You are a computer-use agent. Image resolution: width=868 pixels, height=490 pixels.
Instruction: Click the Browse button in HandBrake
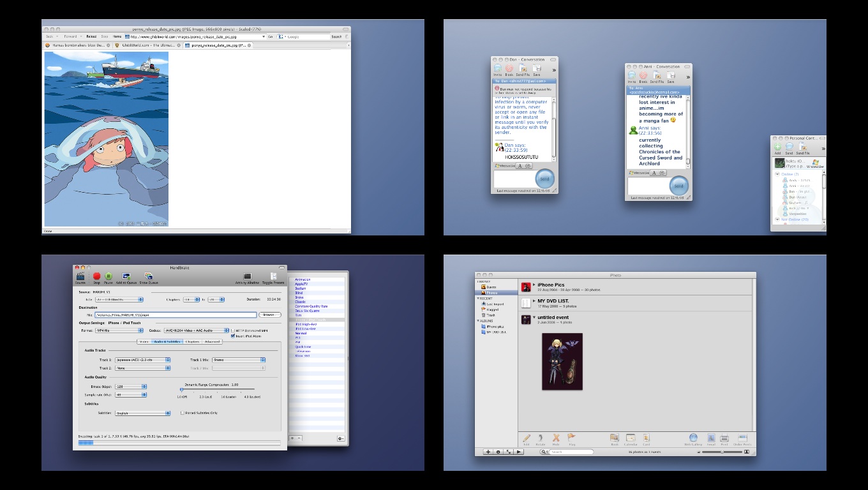point(270,315)
